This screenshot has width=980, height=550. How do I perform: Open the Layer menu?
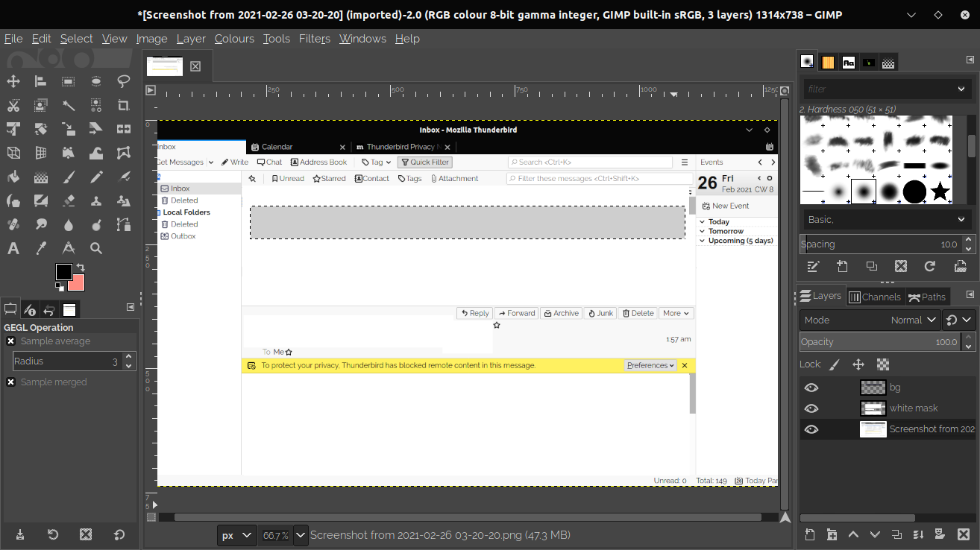(191, 39)
